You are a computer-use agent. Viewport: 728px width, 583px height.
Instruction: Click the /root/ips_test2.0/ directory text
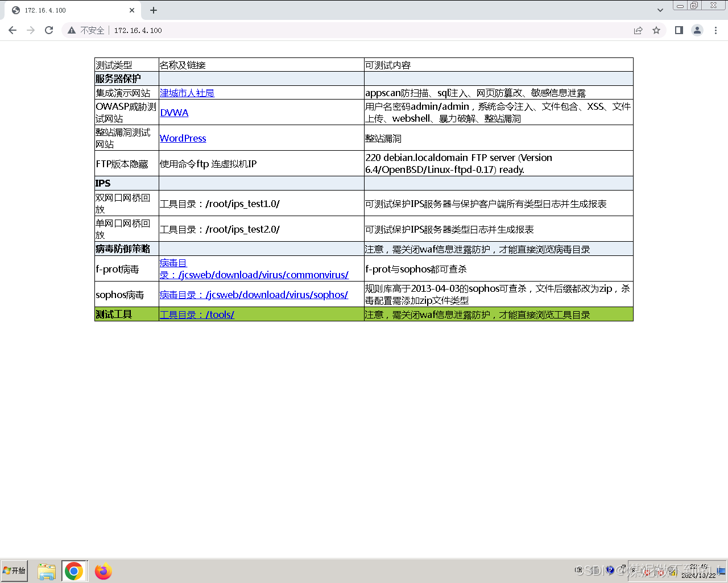(242, 229)
